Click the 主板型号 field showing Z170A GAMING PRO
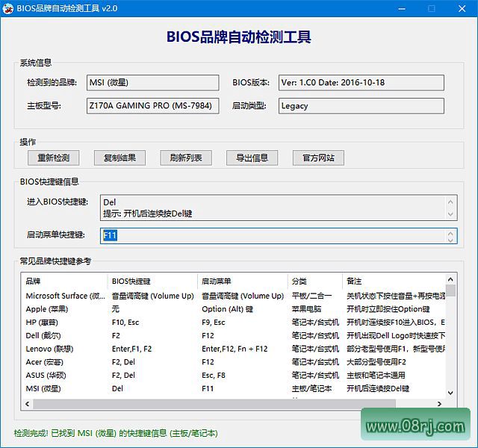This screenshot has width=478, height=448. 152,106
